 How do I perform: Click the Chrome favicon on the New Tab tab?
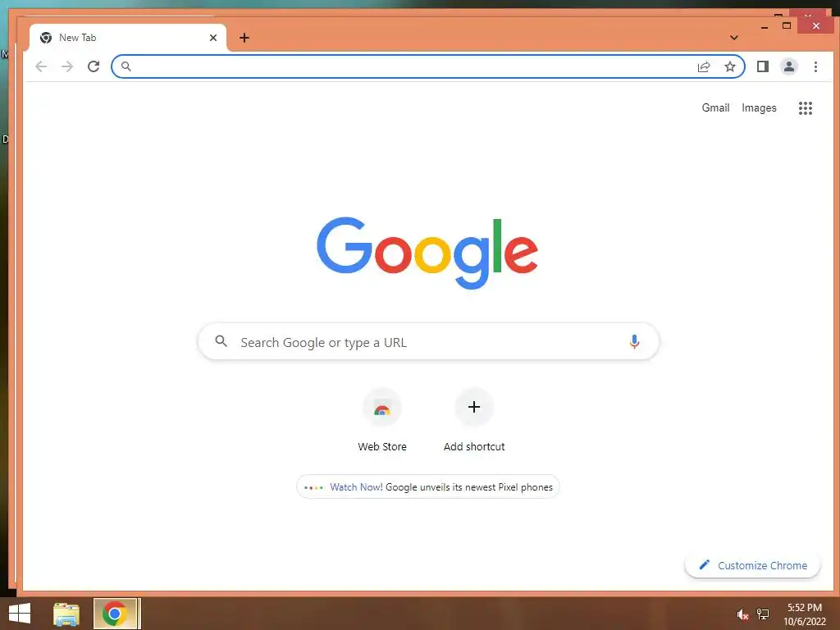coord(46,38)
